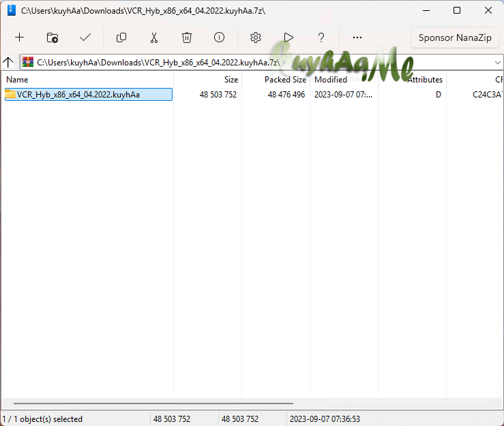Screen dimensions: 504x426
Task: Click the Test (checkmark) toolbar icon
Action: (x=85, y=37)
